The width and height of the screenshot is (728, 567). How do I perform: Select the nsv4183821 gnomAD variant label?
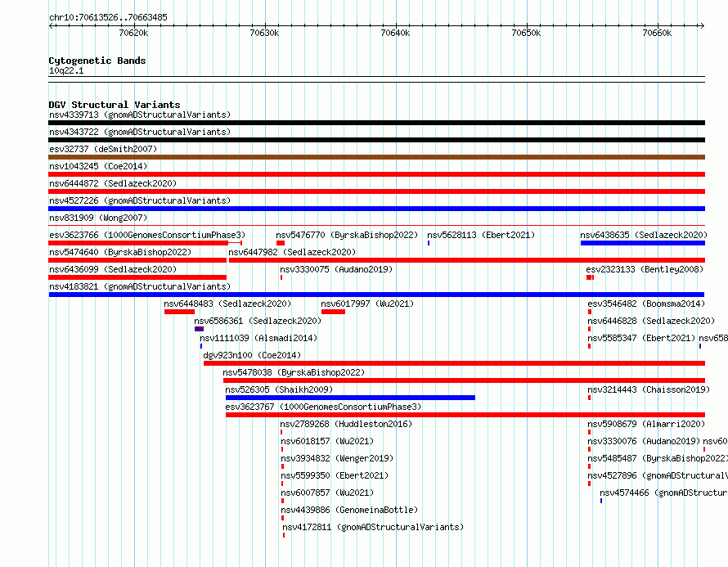(x=140, y=286)
